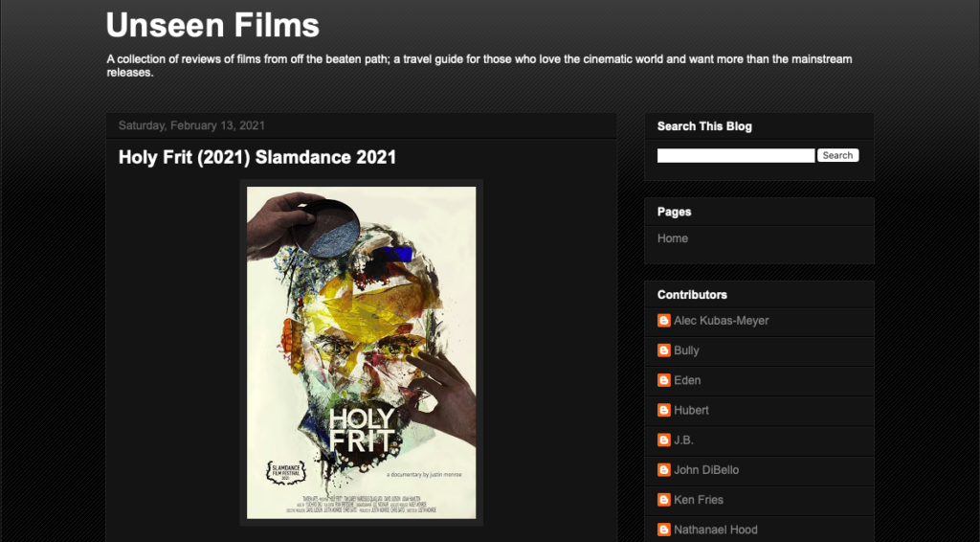Click Blogger icon beside Alec Kubas-Meyer

[664, 321]
